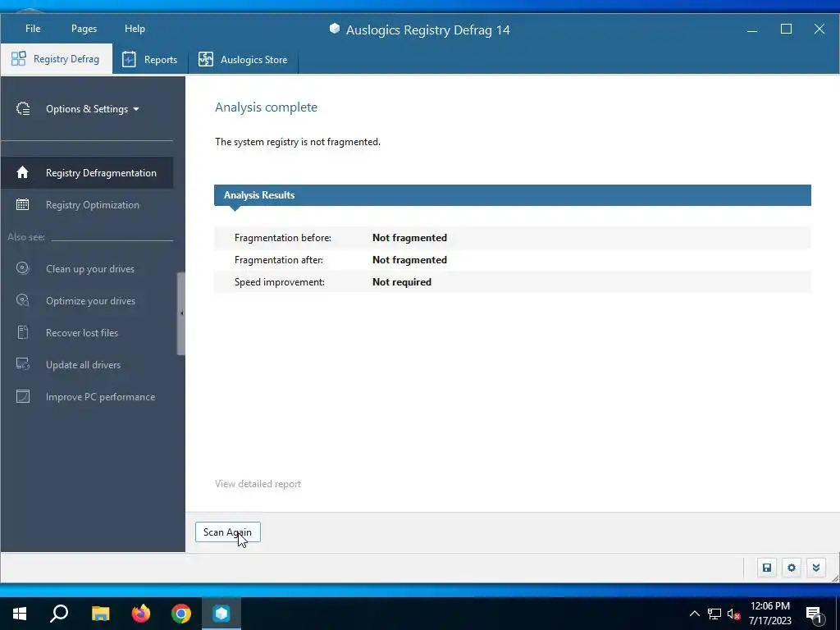Open Recover lost files link
The height and width of the screenshot is (630, 840).
pyautogui.click(x=82, y=333)
